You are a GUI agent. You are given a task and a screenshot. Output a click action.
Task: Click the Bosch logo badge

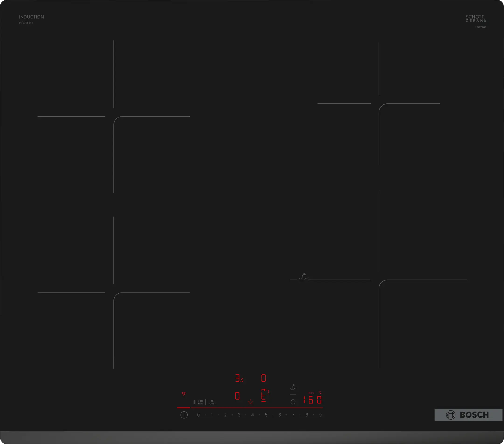pyautogui.click(x=468, y=415)
